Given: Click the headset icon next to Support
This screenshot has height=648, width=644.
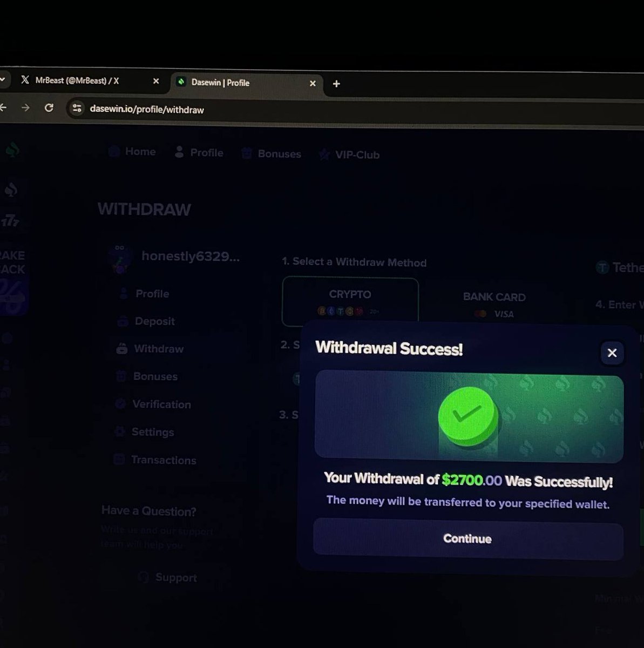Looking at the screenshot, I should 143,577.
